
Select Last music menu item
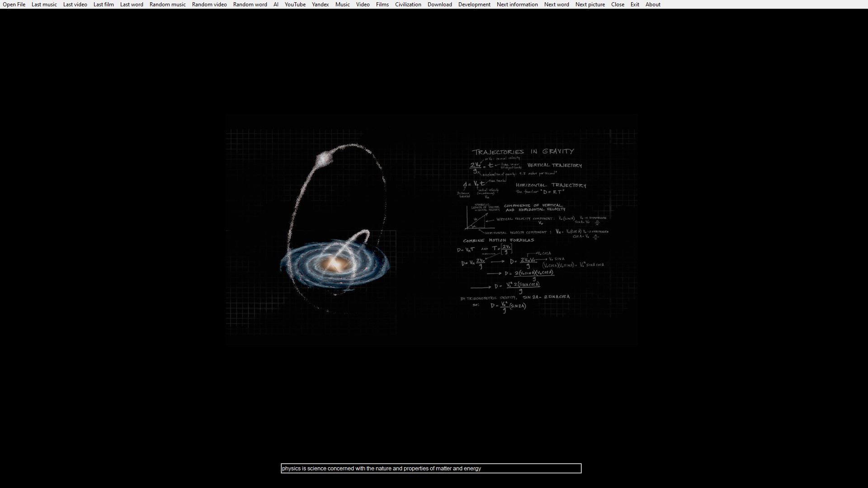click(x=44, y=5)
